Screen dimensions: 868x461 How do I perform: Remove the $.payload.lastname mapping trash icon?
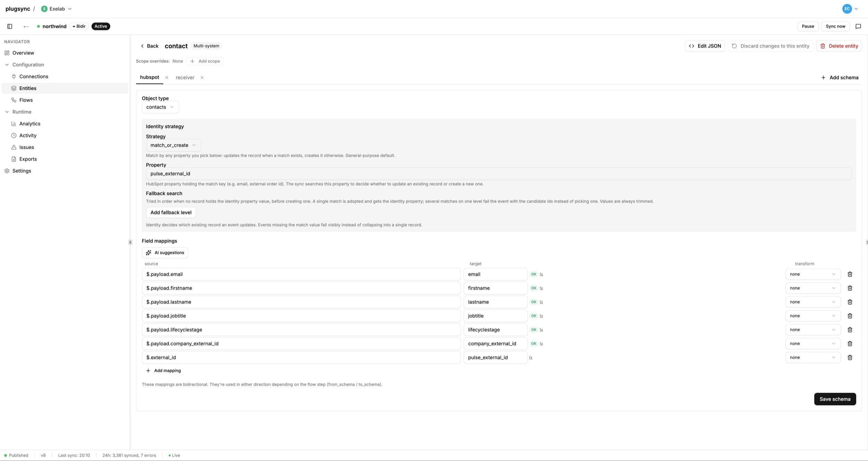coord(850,302)
